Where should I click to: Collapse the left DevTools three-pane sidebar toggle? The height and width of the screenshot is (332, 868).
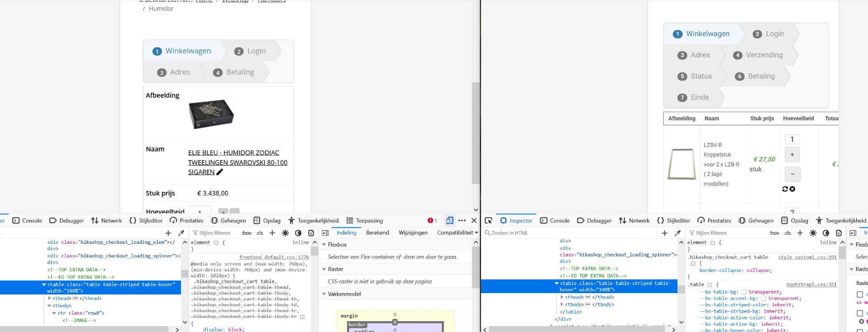(325, 233)
